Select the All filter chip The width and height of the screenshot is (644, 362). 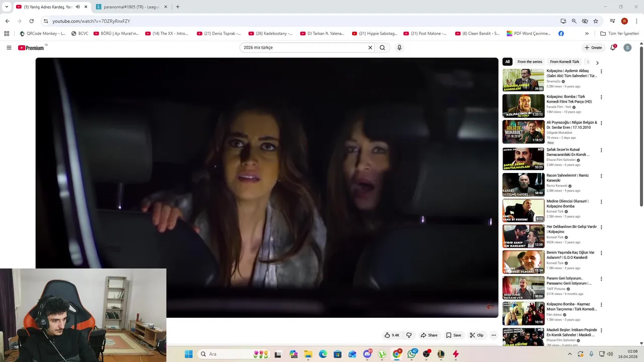(507, 62)
